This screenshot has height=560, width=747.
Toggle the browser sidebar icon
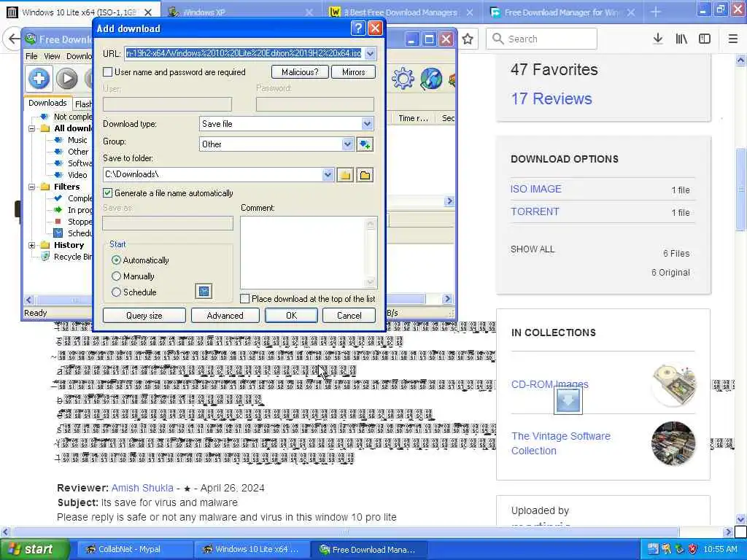[x=705, y=39]
